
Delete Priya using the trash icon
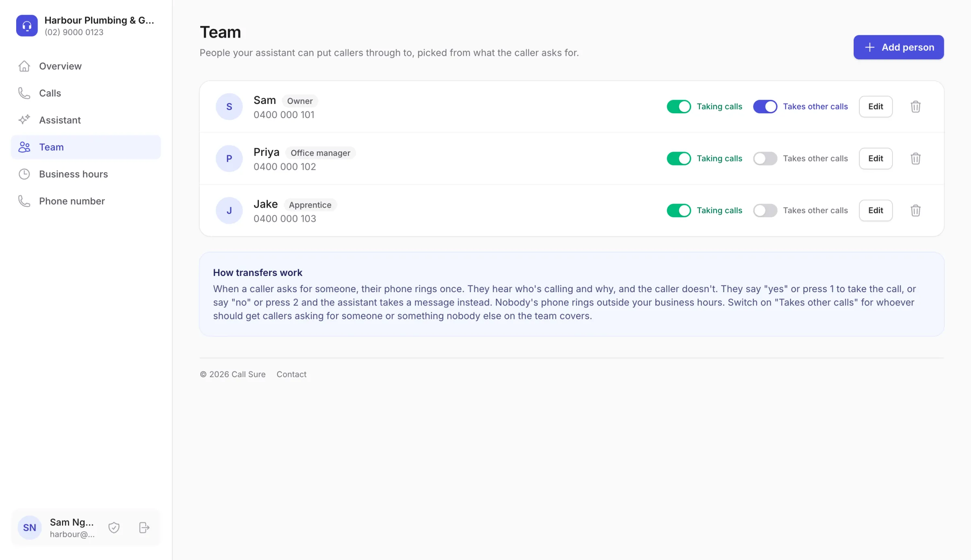[916, 158]
